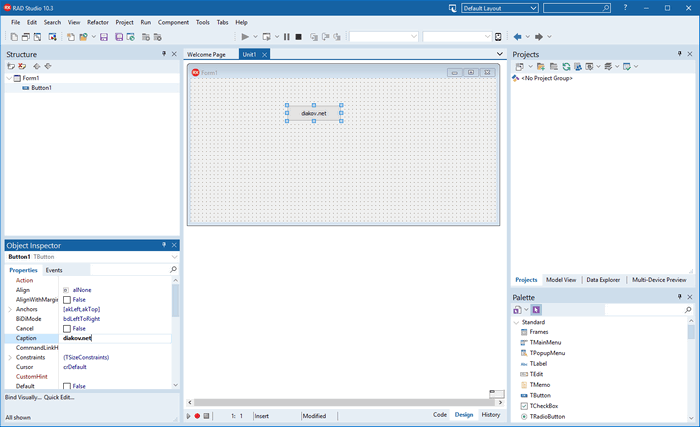Click the Run (green play) toolbar icon
Viewport: 700px width, 427px height.
[x=245, y=37]
